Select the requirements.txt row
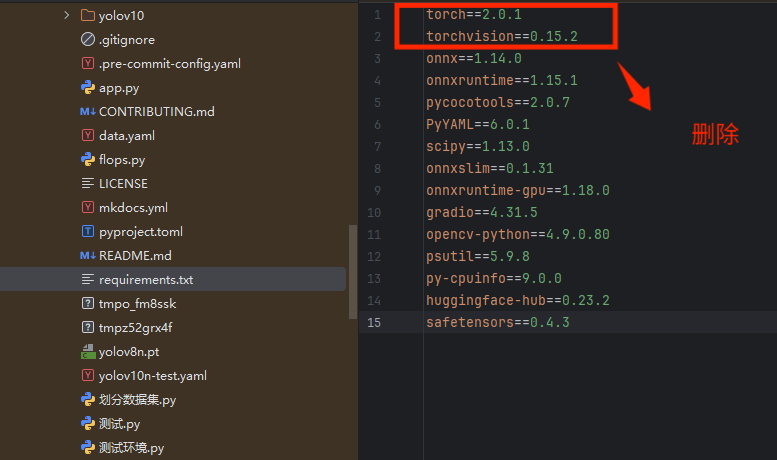 click(x=173, y=280)
